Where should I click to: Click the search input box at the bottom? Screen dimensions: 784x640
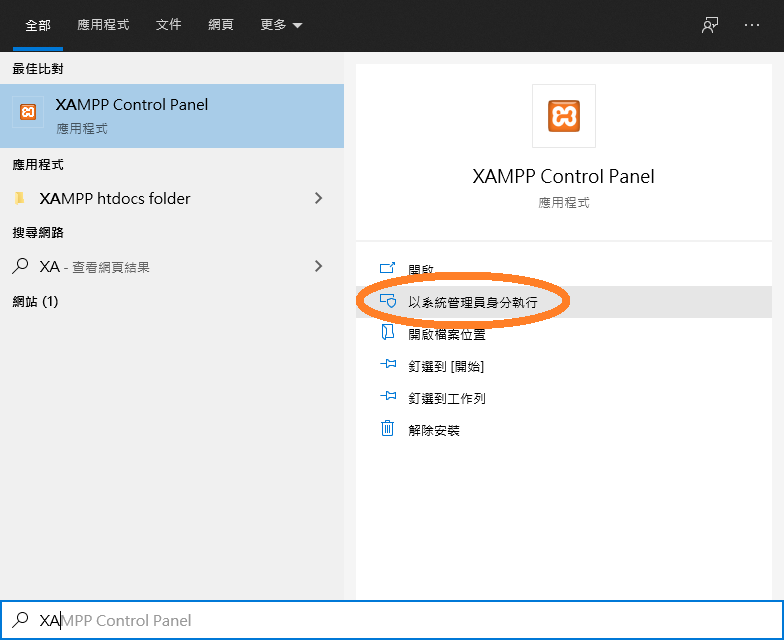pyautogui.click(x=392, y=620)
